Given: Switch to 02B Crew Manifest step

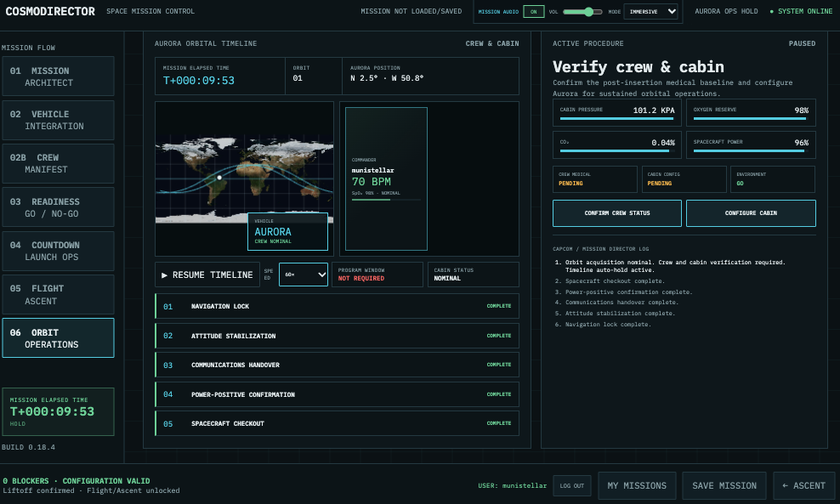Looking at the screenshot, I should click(58, 163).
